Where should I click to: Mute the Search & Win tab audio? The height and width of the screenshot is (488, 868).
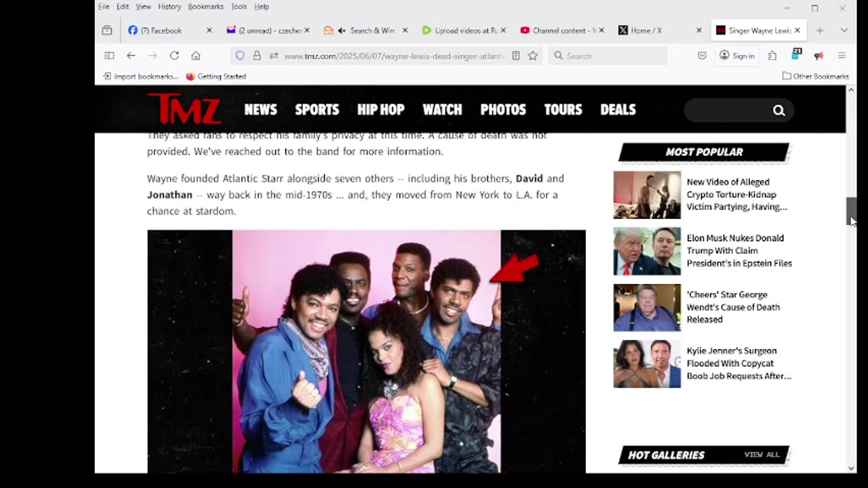click(342, 30)
